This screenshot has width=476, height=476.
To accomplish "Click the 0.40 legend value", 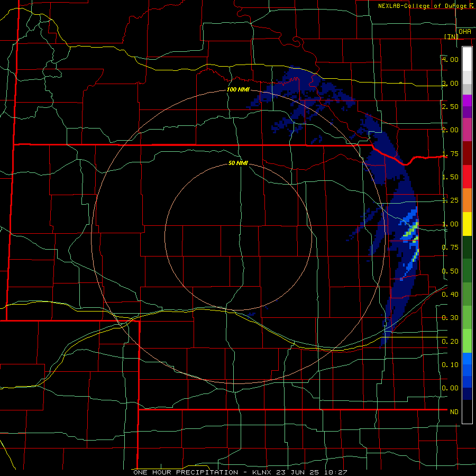I will point(450,294).
